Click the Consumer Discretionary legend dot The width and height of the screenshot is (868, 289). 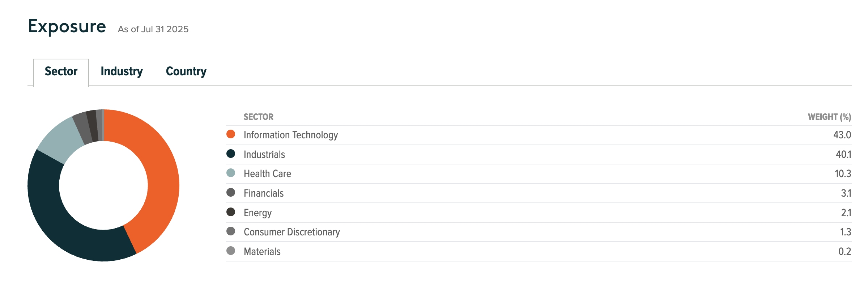coord(231,231)
